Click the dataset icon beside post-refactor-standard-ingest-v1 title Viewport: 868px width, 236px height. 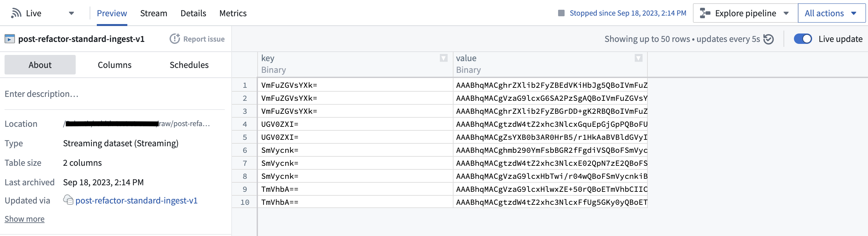9,39
